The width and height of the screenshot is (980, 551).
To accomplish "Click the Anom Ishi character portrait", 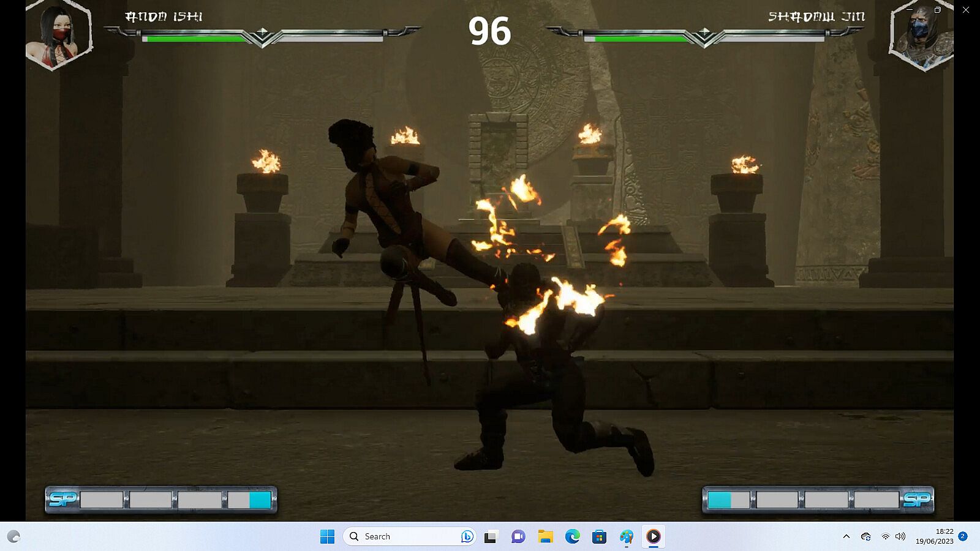I will pos(59,34).
